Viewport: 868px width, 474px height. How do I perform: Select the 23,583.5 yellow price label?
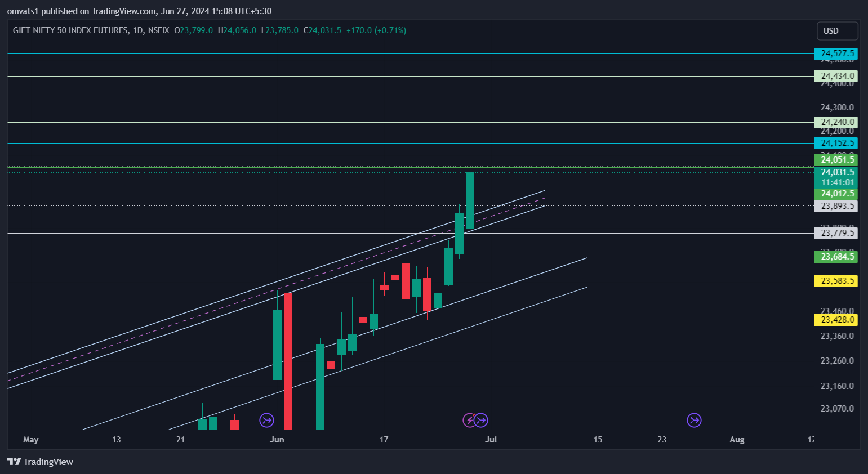point(836,281)
